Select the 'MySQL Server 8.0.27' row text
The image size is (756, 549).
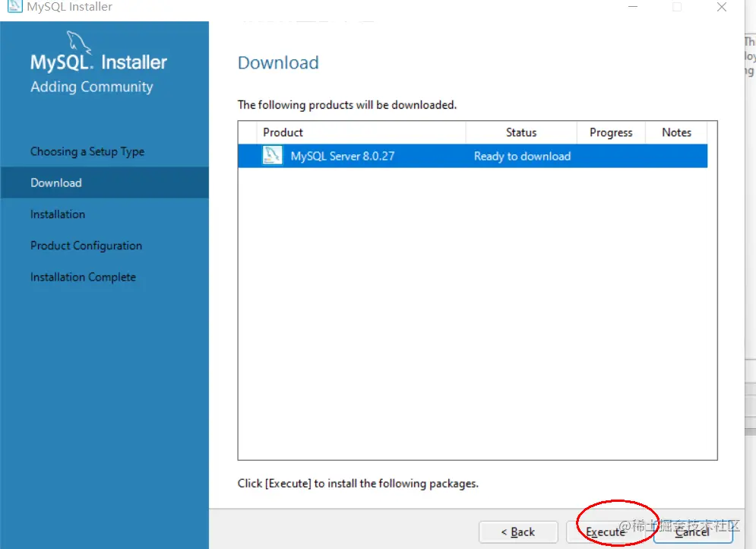pos(343,157)
